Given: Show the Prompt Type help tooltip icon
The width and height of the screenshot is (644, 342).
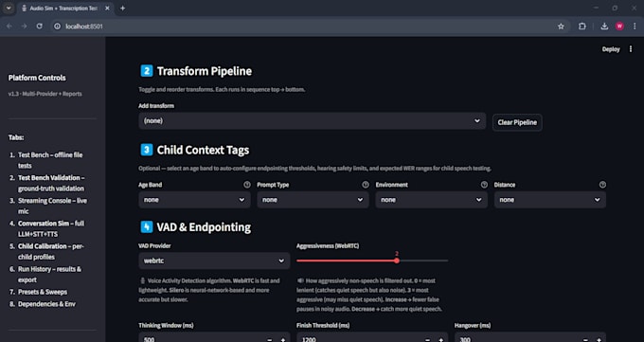Looking at the screenshot, I should pyautogui.click(x=366, y=185).
